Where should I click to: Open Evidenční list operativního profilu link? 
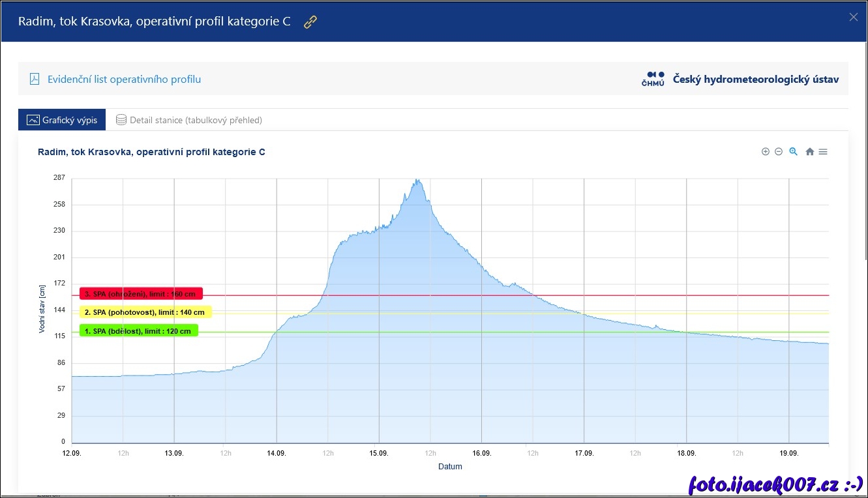(x=124, y=80)
